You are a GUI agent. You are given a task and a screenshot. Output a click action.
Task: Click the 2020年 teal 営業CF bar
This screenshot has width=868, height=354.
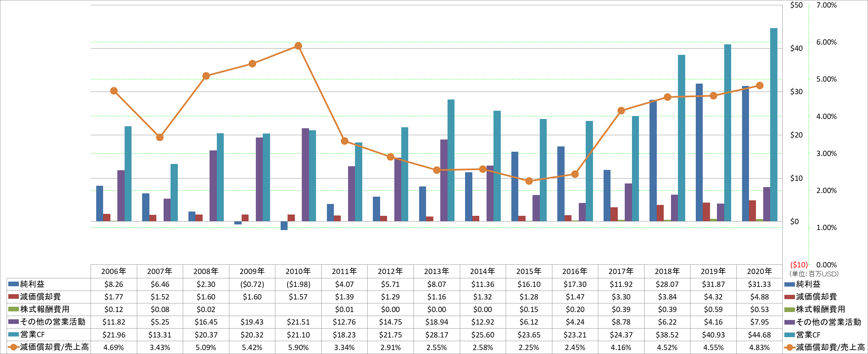click(774, 125)
